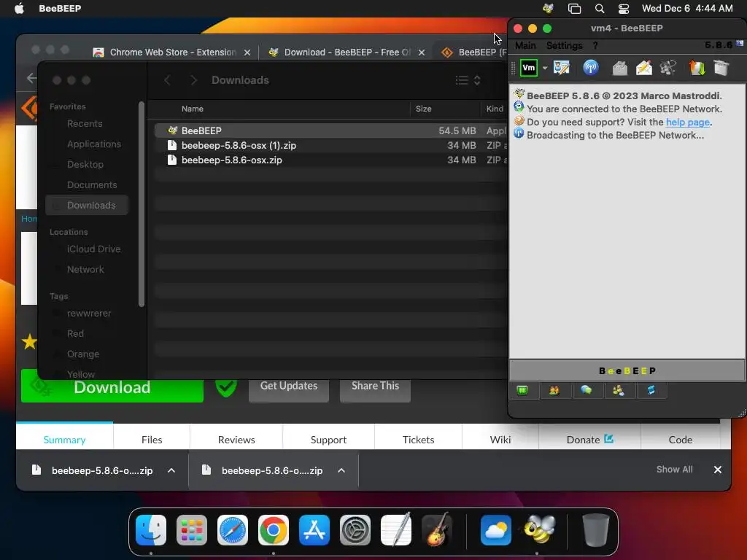The width and height of the screenshot is (747, 560).
Task: Open the Donate tab on the SourceForge page
Action: tap(589, 440)
